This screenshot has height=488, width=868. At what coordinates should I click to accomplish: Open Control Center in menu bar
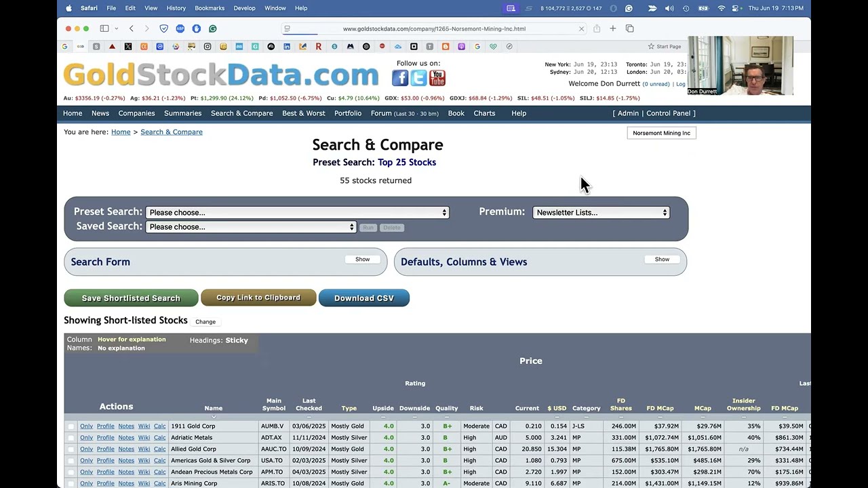point(736,8)
